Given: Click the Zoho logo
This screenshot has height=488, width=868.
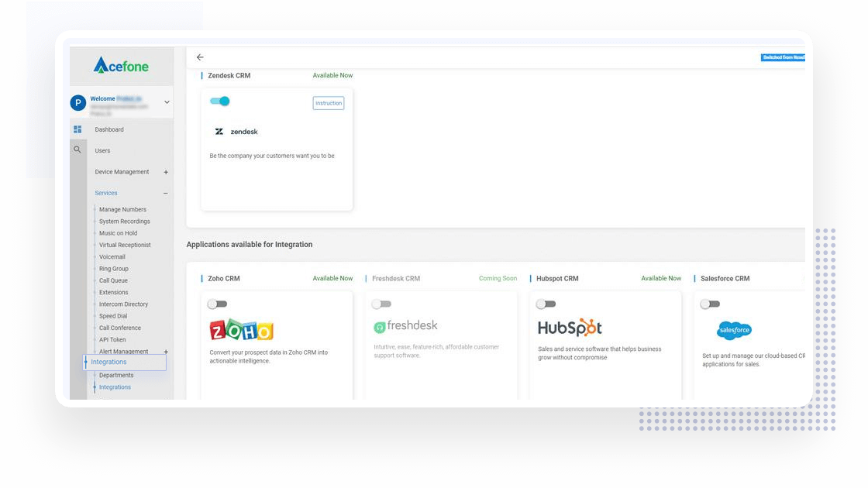Looking at the screenshot, I should [241, 330].
